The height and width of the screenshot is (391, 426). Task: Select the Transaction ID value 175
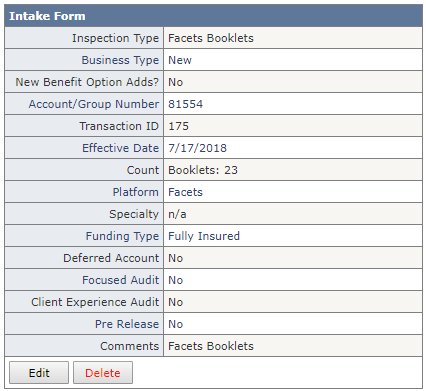click(178, 126)
